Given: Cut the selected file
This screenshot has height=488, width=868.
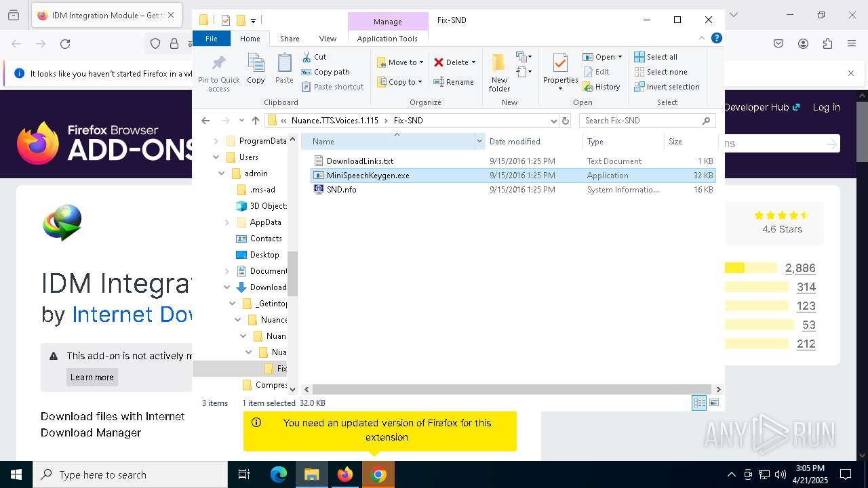Looking at the screenshot, I should (314, 57).
